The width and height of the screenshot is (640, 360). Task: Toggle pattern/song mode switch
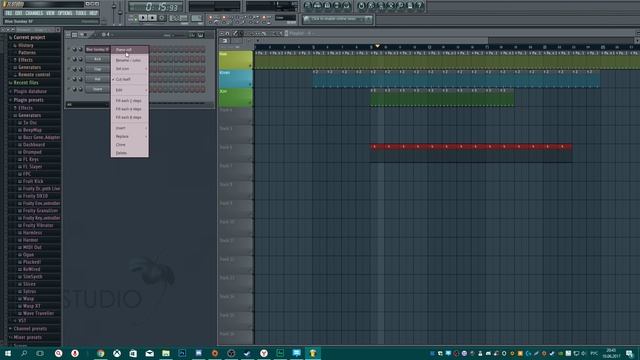pyautogui.click(x=132, y=18)
